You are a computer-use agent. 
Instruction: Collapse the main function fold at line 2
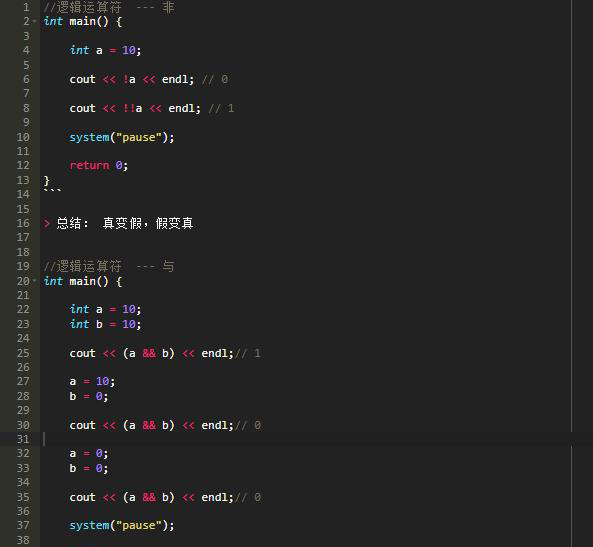tap(34, 21)
